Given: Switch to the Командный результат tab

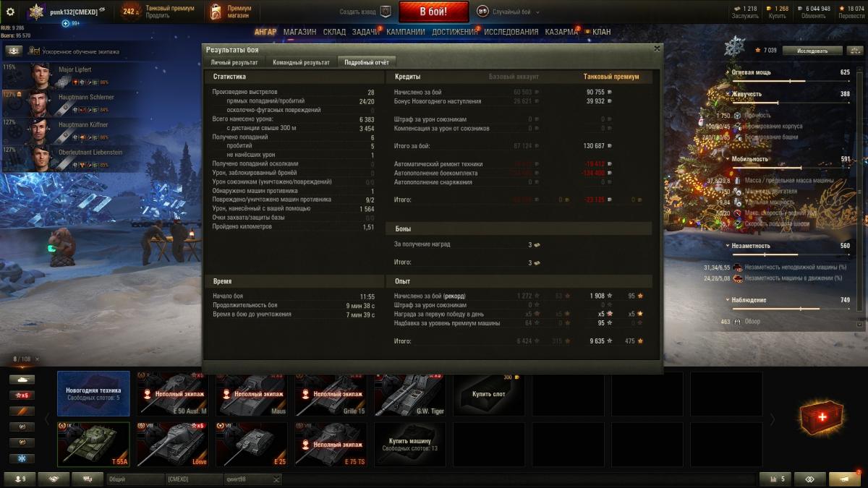Looking at the screenshot, I should click(300, 63).
